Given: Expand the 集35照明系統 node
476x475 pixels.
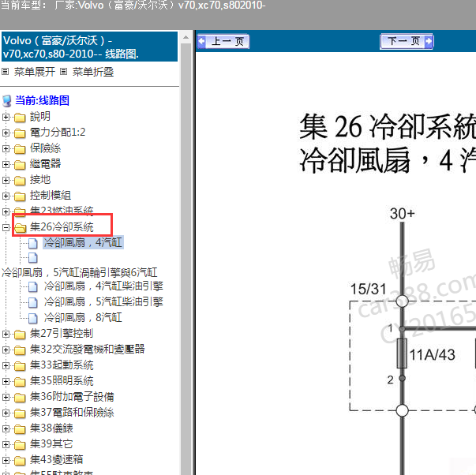Looking at the screenshot, I should (x=6, y=381).
